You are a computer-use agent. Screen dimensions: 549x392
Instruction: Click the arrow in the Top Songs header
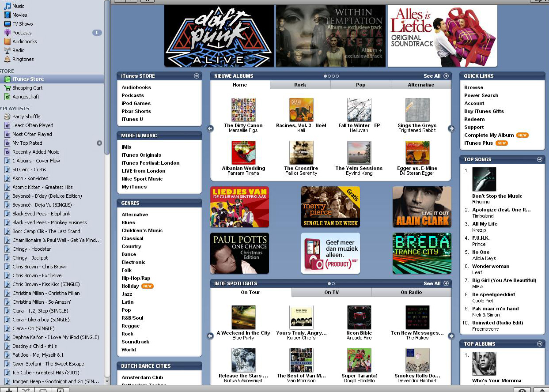539,159
